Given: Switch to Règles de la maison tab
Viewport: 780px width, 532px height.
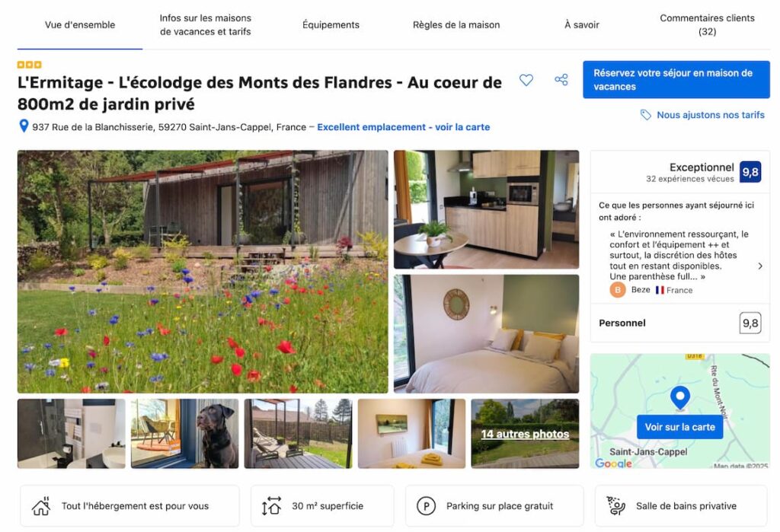Looking at the screenshot, I should [456, 25].
